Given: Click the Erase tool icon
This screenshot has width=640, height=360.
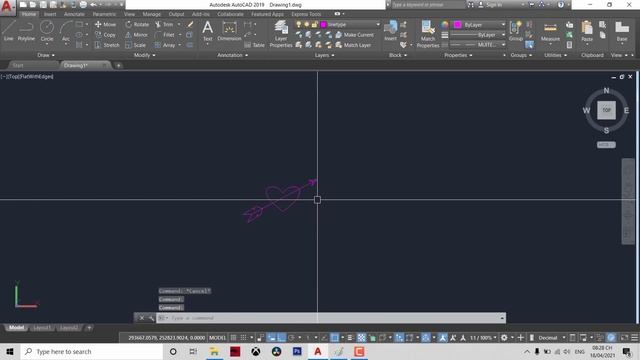Looking at the screenshot, I should pos(190,24).
